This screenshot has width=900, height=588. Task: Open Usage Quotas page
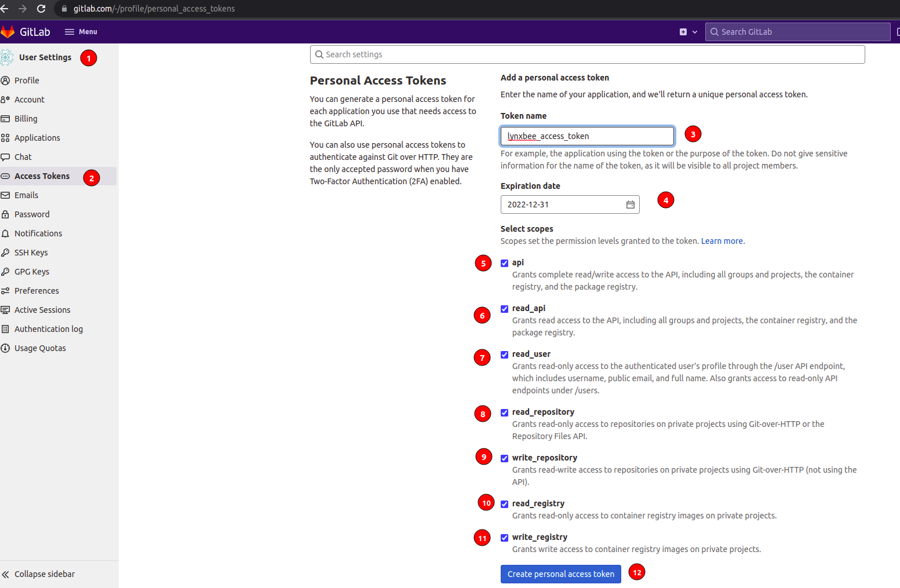click(40, 348)
